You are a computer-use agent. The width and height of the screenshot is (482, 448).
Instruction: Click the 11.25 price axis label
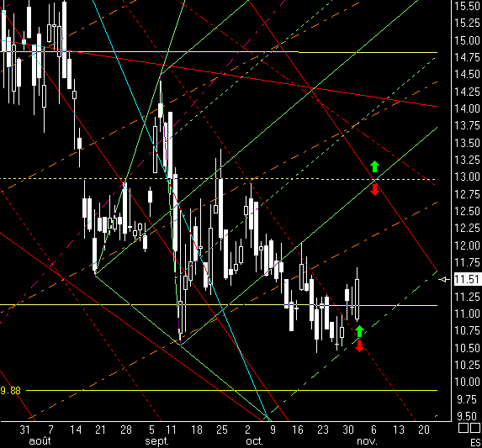[467, 297]
